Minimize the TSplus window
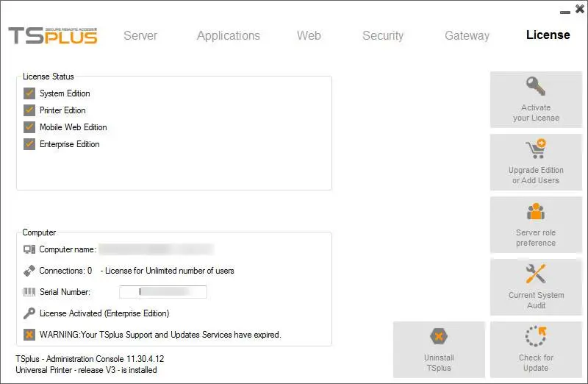 564,11
